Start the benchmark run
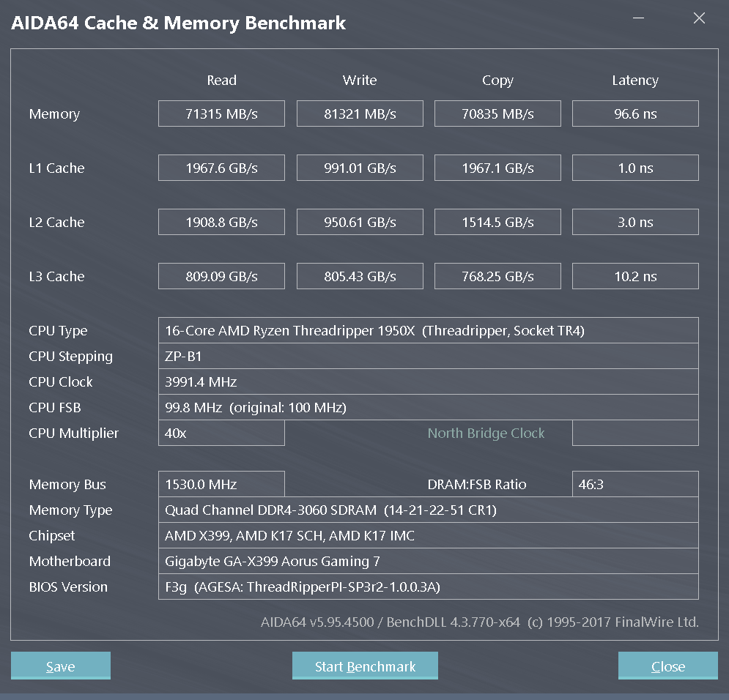 tap(365, 666)
